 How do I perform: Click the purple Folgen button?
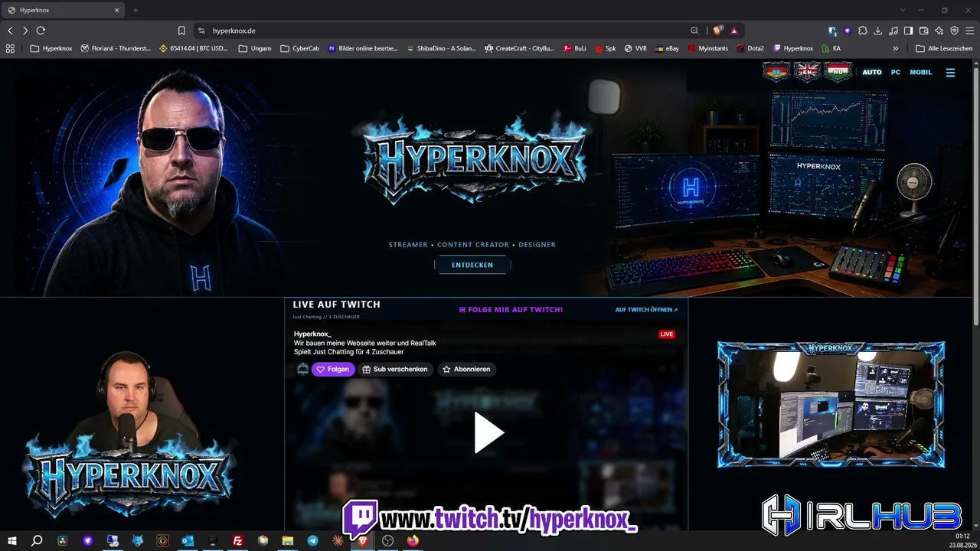coord(333,369)
